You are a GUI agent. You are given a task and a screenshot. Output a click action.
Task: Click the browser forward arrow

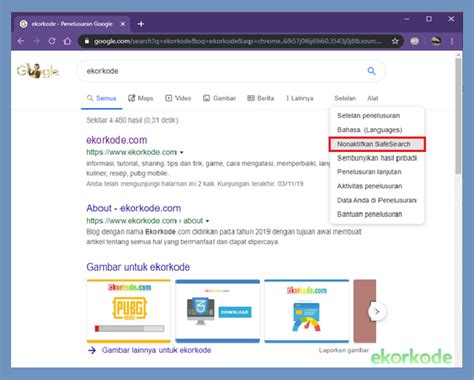(x=36, y=41)
